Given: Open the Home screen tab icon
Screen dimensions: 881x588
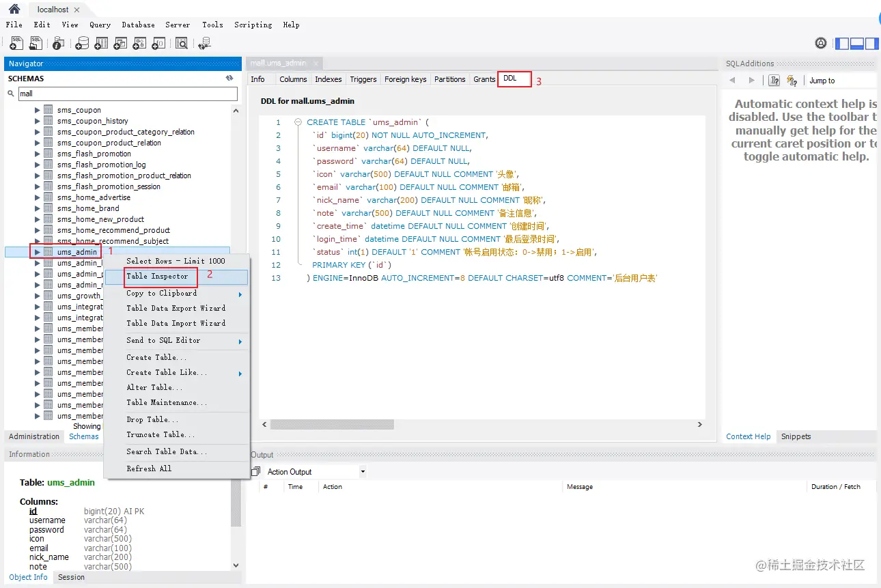Looking at the screenshot, I should click(14, 9).
